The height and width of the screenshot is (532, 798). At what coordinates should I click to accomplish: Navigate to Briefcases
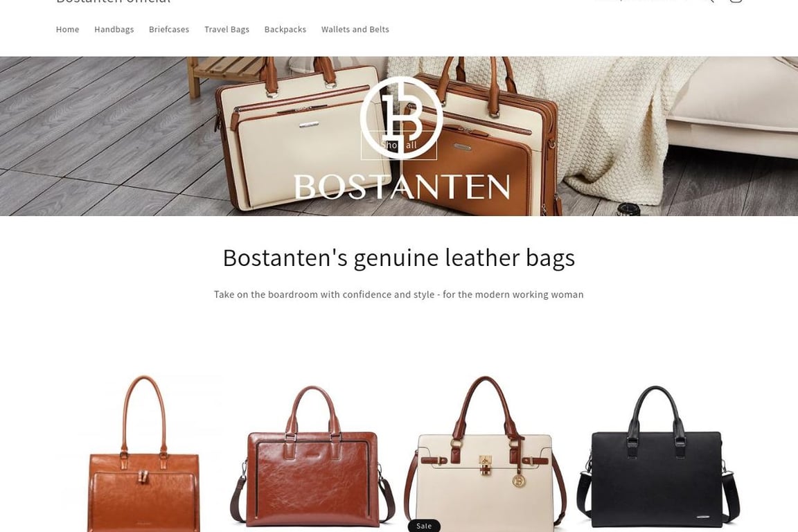[169, 30]
